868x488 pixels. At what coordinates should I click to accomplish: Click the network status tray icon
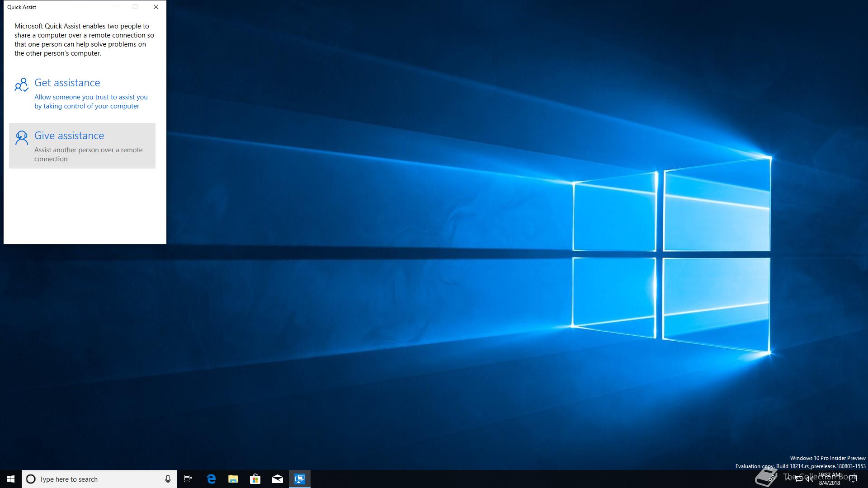click(x=799, y=479)
